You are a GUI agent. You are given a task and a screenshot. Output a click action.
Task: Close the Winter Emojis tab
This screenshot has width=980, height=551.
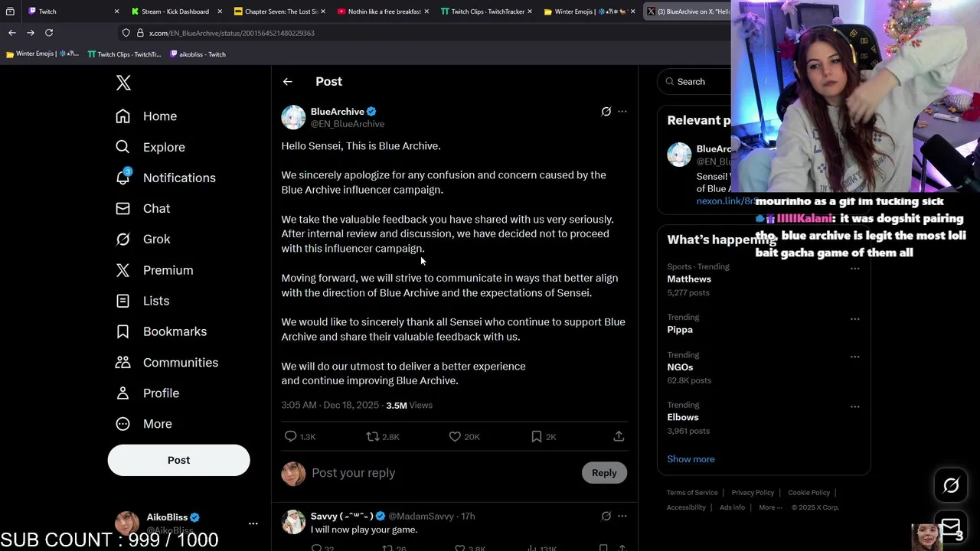click(633, 11)
